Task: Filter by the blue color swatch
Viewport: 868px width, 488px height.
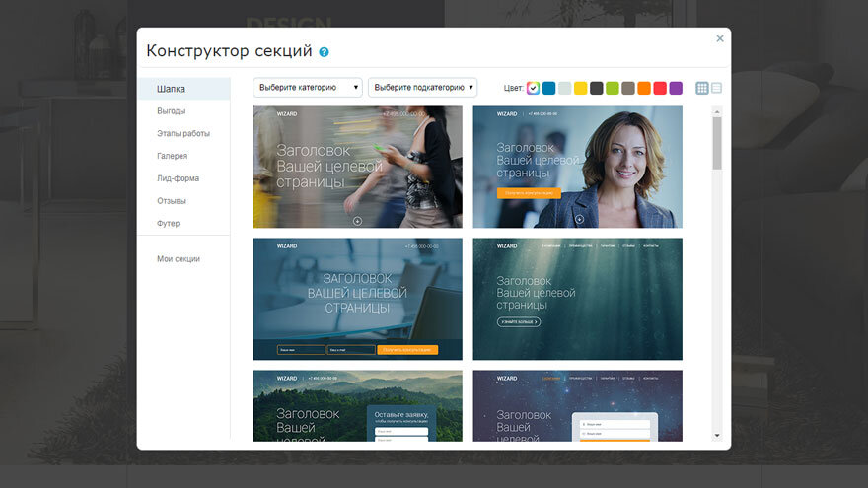Action: click(x=549, y=88)
